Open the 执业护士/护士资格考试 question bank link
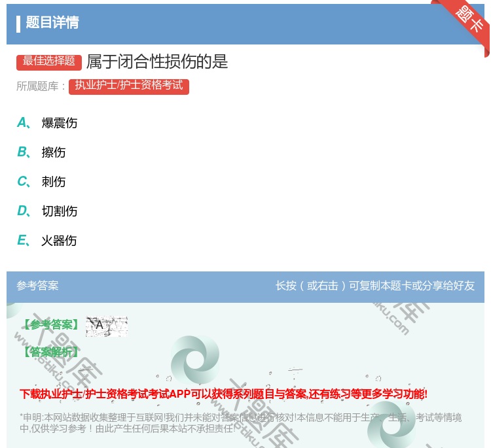The image size is (491, 448). pos(129,86)
